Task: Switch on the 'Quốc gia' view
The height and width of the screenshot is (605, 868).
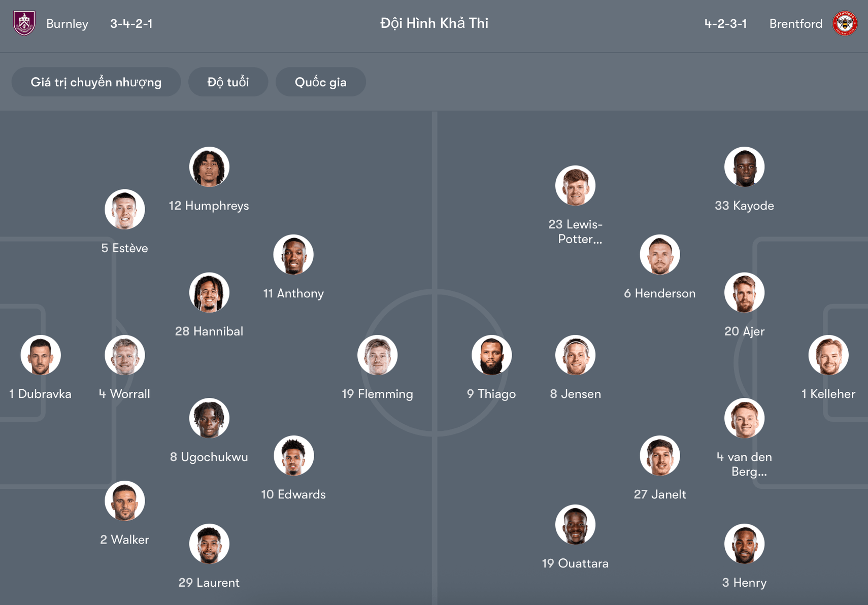Action: (x=320, y=82)
